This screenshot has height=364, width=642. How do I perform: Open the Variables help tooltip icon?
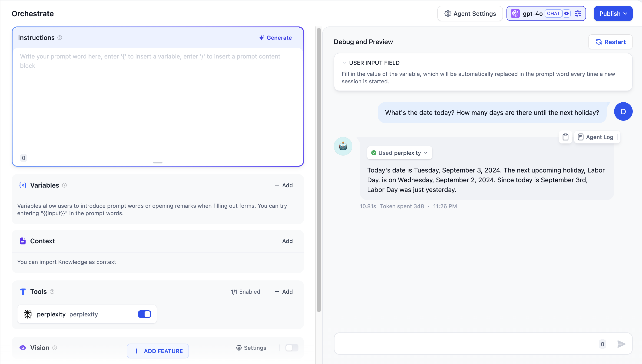[64, 185]
